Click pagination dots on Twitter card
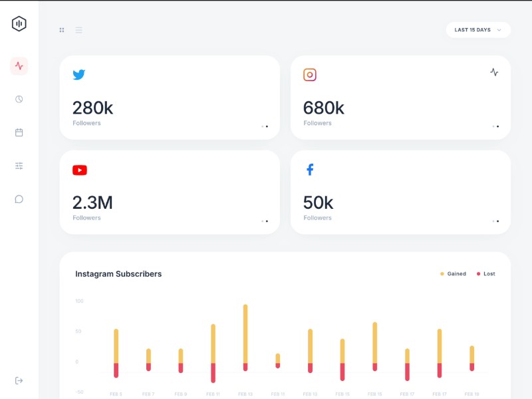 (265, 126)
